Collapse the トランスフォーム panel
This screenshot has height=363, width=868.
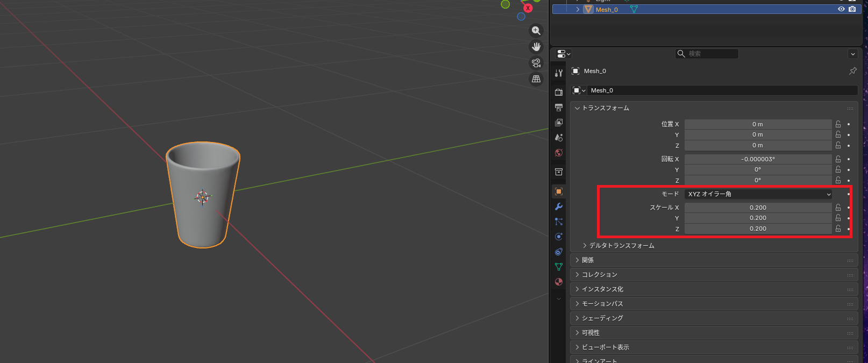pos(578,108)
